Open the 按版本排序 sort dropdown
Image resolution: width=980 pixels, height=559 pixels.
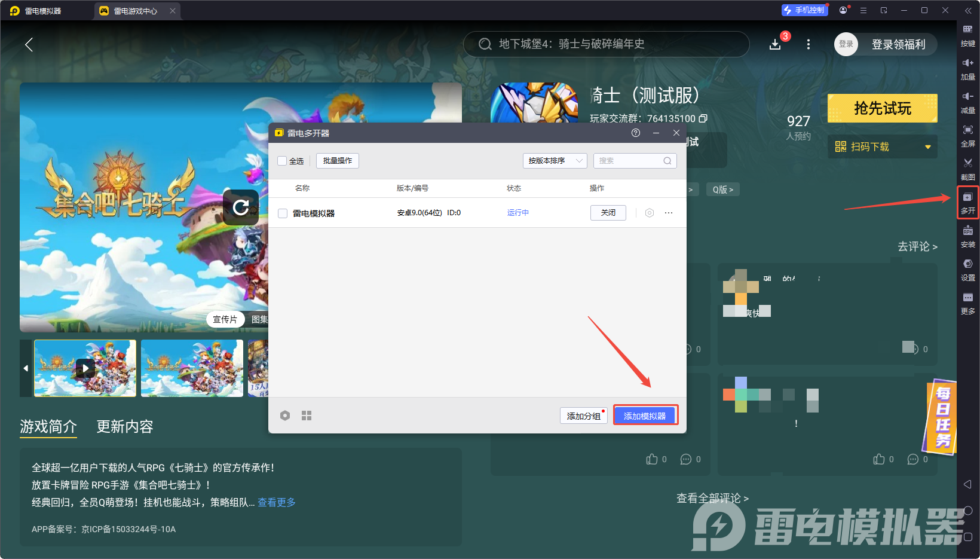click(555, 161)
